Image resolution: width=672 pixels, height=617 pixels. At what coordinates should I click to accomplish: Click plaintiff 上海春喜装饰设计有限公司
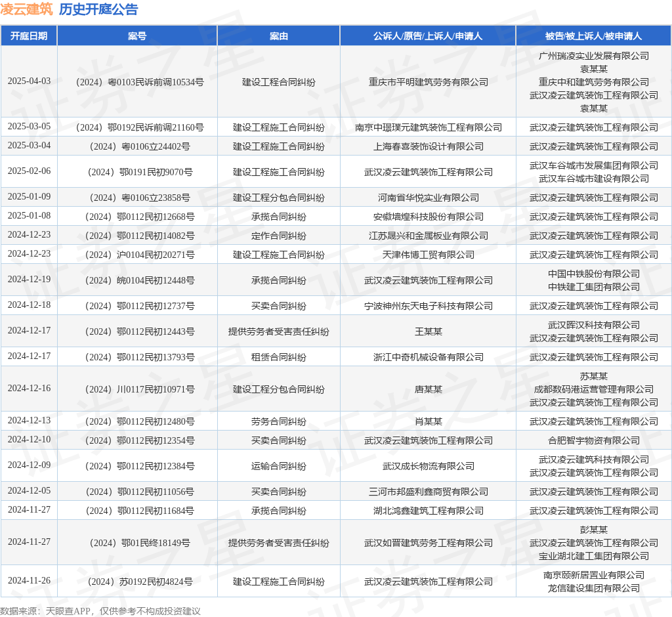428,146
